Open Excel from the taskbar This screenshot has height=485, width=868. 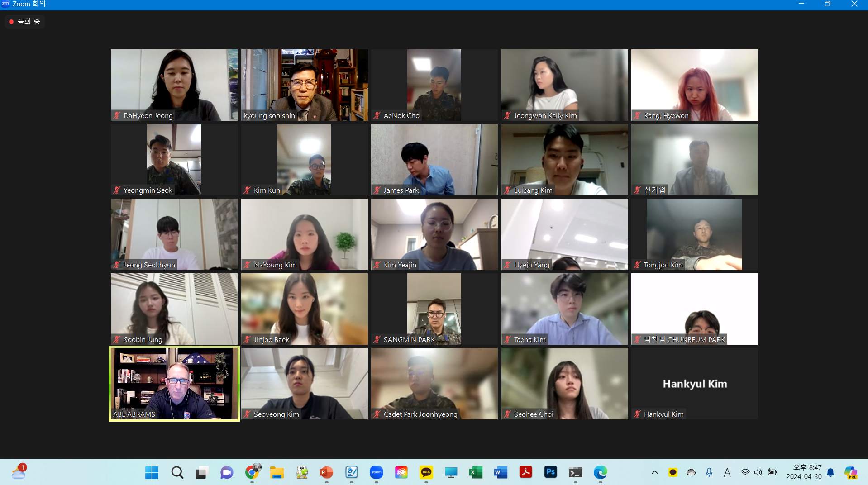click(476, 473)
